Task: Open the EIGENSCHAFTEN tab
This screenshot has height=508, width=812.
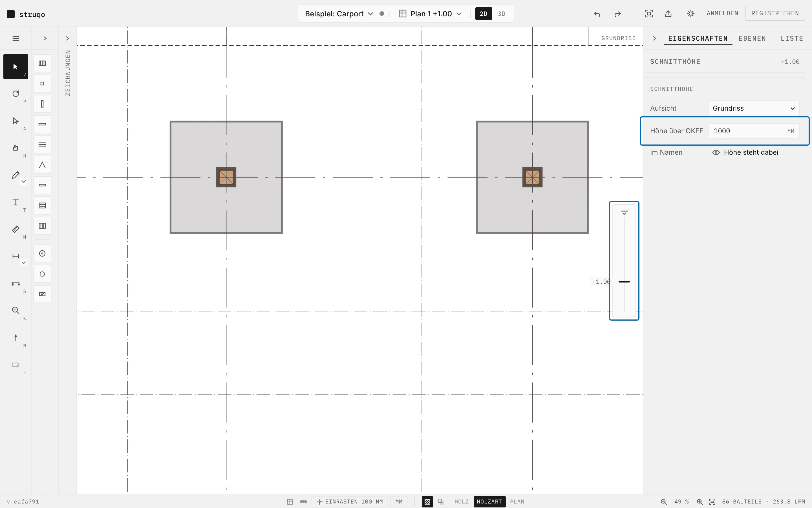Action: point(698,38)
